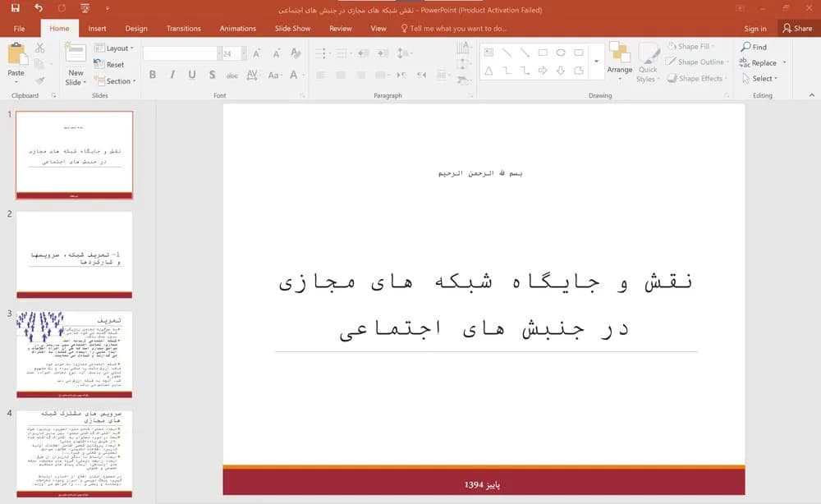Image resolution: width=821 pixels, height=504 pixels.
Task: Toggle text Shadow
Action: coord(212,75)
